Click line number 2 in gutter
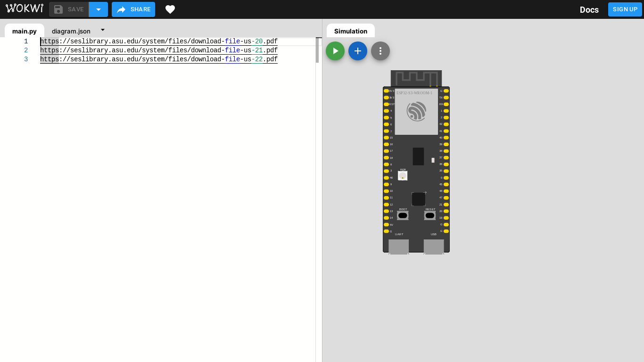Screen dimensions: 644x362 tap(26, 50)
